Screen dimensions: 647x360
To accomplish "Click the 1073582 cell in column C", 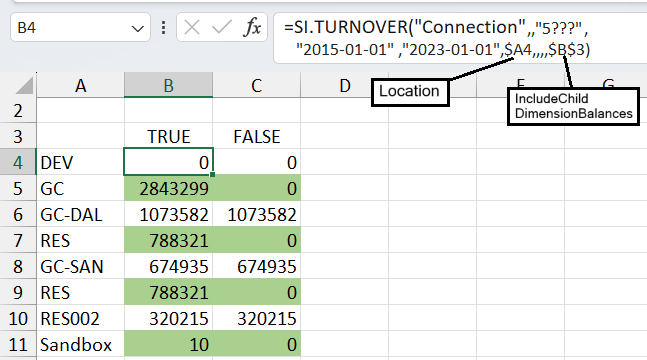I will (x=257, y=214).
